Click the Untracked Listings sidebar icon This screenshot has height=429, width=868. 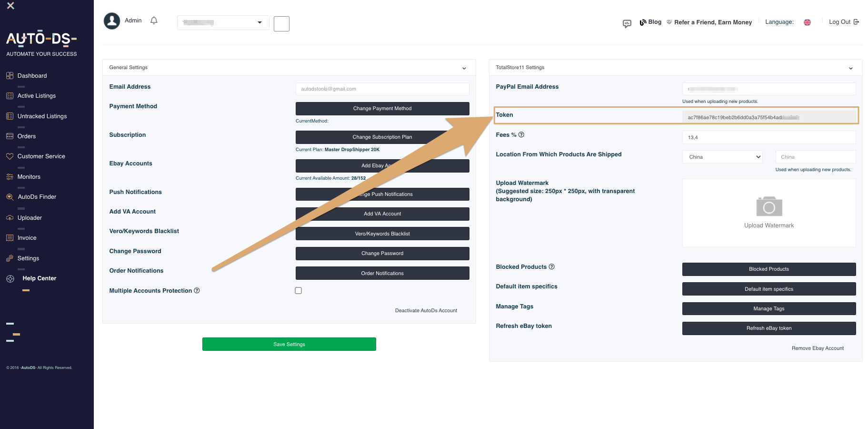tap(10, 116)
